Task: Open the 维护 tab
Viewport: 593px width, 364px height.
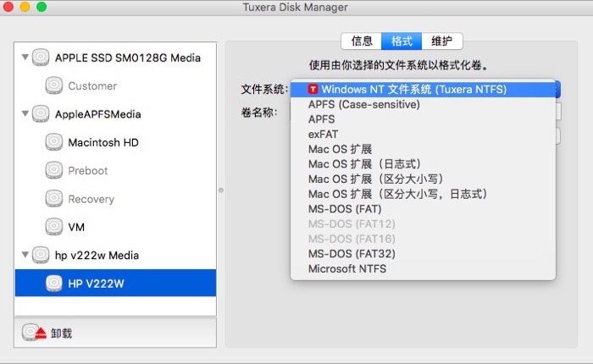Action: [441, 41]
